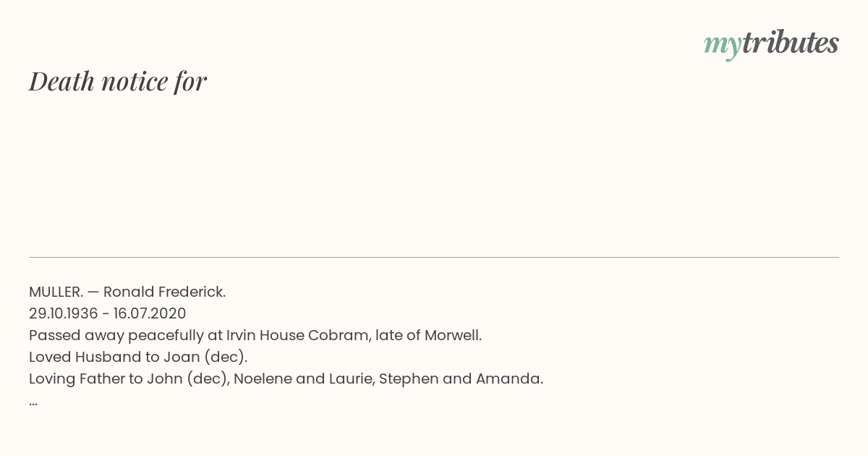Click the horizontal divider line

[x=434, y=257]
